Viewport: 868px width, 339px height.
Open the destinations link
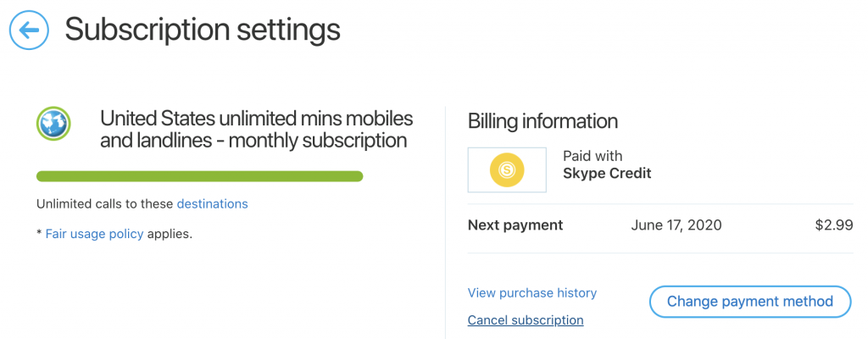pyautogui.click(x=213, y=204)
